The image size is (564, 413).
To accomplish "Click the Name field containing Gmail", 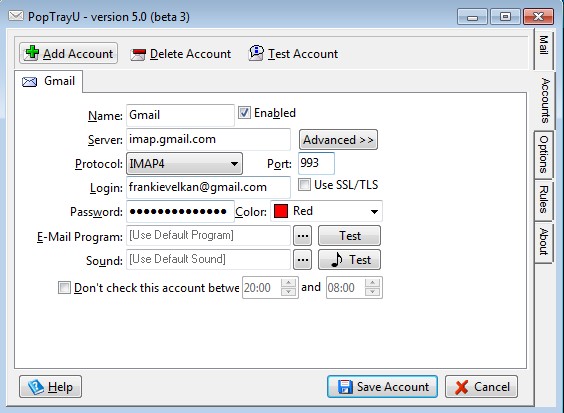I will coord(180,115).
